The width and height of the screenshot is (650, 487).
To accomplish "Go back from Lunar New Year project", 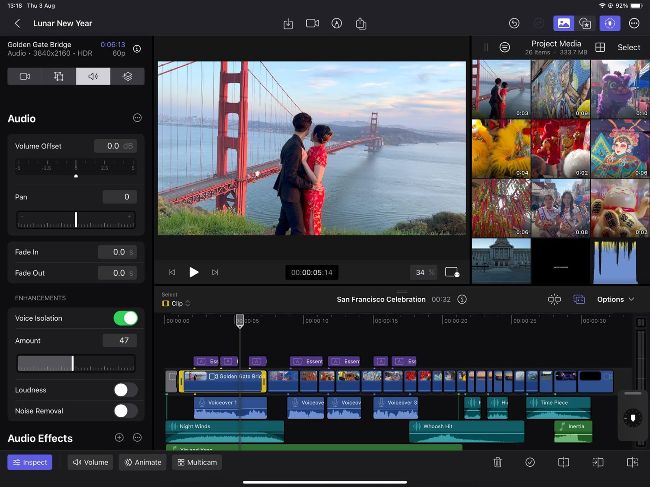I will 17,23.
